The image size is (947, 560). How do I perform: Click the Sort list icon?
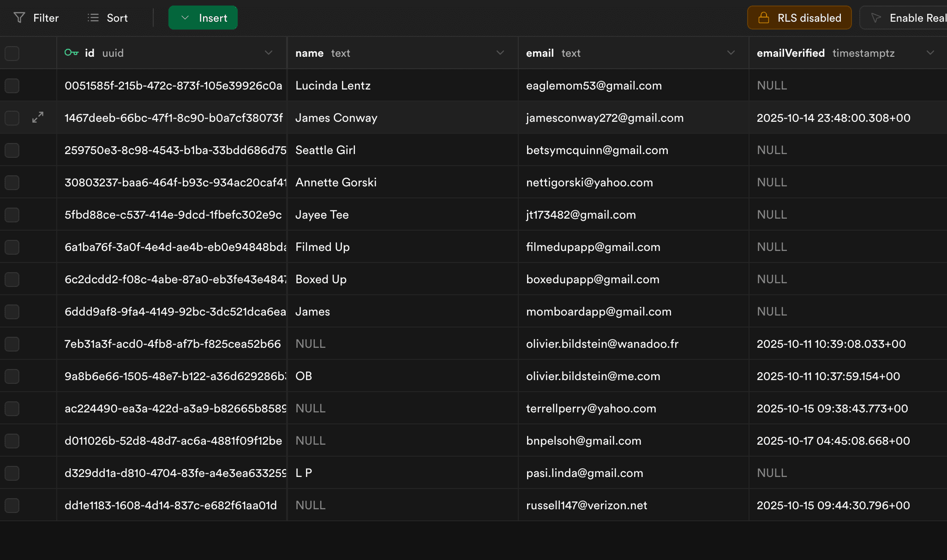pos(93,18)
